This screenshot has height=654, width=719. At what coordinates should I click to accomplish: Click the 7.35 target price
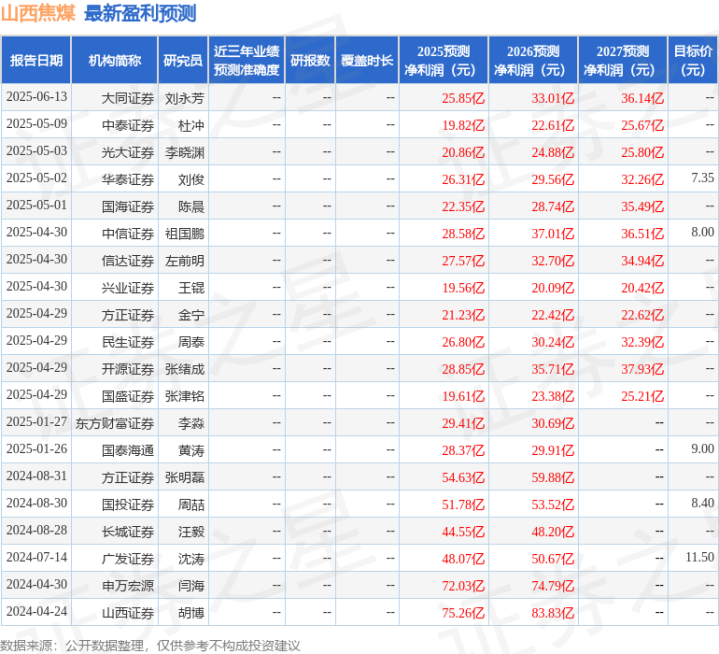pyautogui.click(x=702, y=178)
